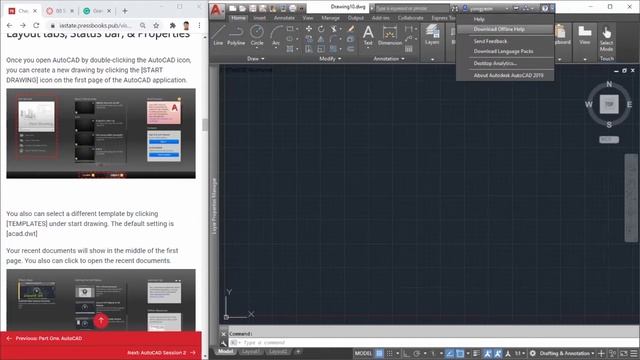Viewport: 640px width, 360px height.
Task: Click Save icon in Quick Access toolbar
Action: tap(252, 8)
